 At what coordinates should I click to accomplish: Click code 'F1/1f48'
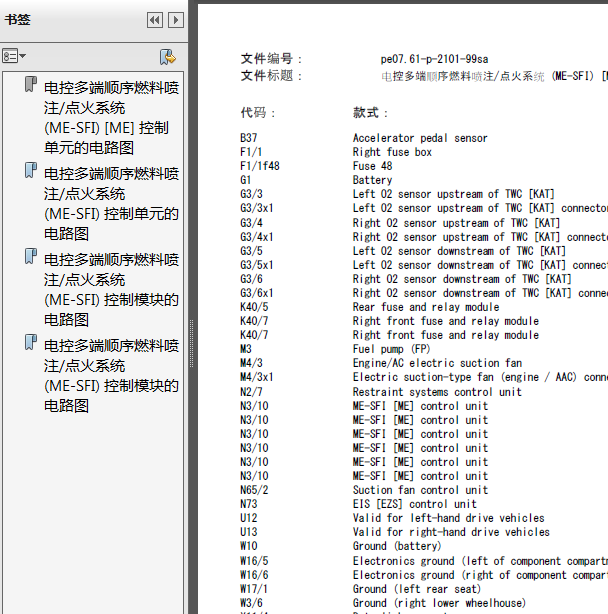click(260, 166)
